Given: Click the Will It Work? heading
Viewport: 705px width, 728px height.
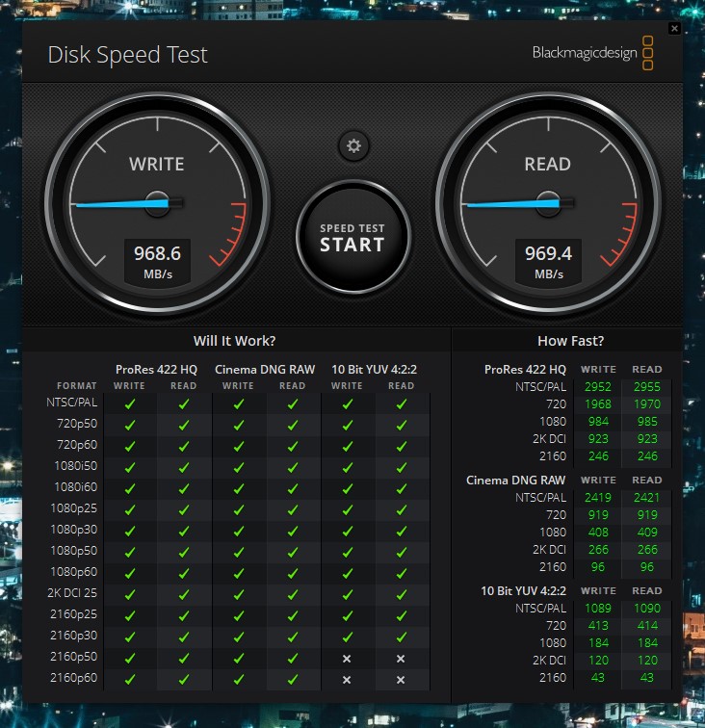Looking at the screenshot, I should [x=235, y=341].
